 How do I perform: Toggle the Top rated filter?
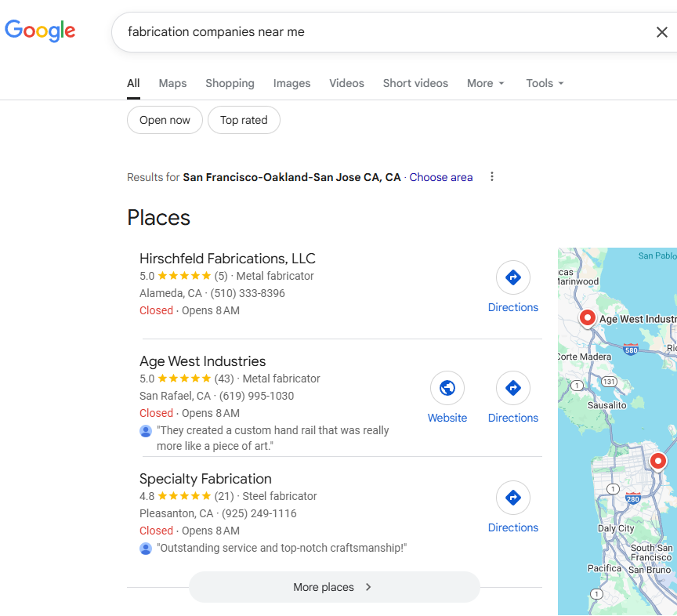244,120
